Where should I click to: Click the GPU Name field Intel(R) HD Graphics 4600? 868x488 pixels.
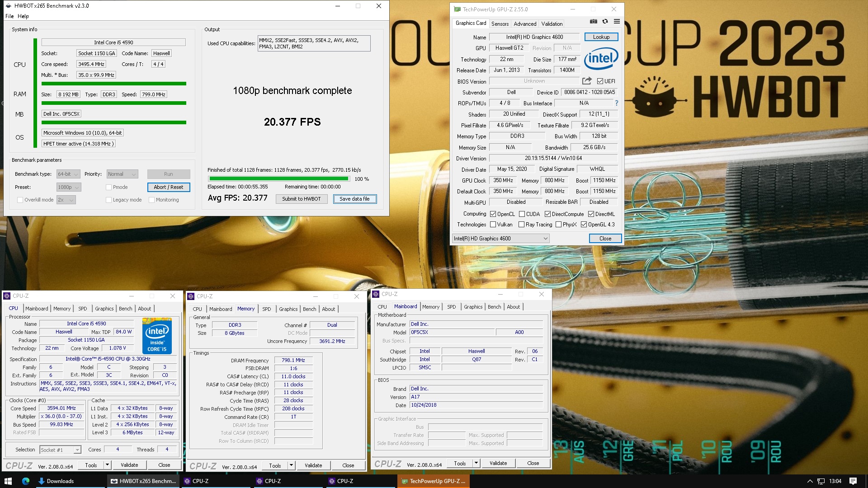534,37
